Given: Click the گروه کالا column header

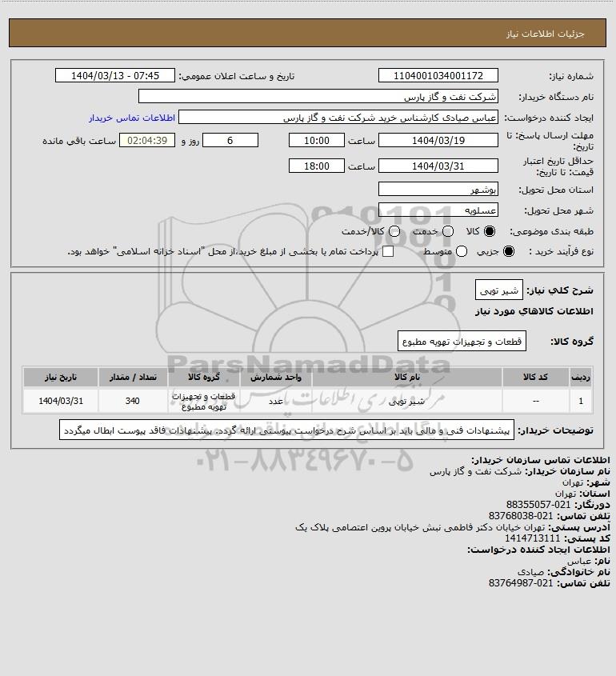Looking at the screenshot, I should click(204, 378).
